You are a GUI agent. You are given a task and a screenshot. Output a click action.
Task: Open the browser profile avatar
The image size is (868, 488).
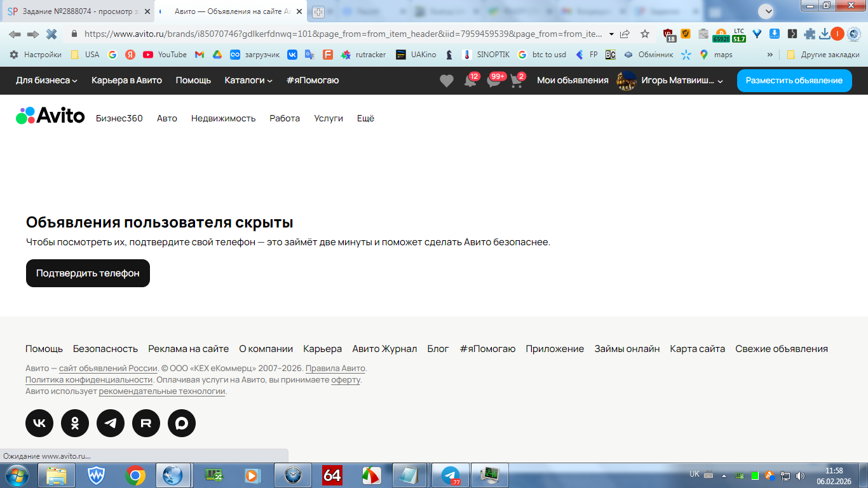click(837, 34)
